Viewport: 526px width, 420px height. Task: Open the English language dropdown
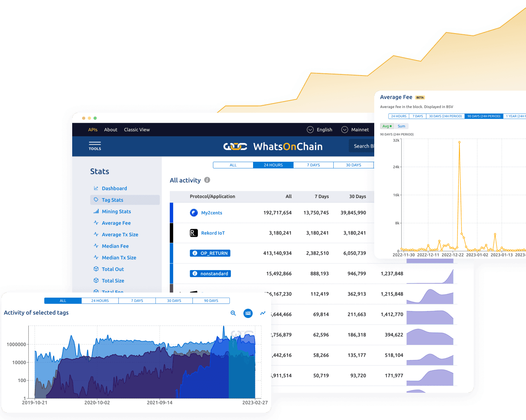click(319, 130)
